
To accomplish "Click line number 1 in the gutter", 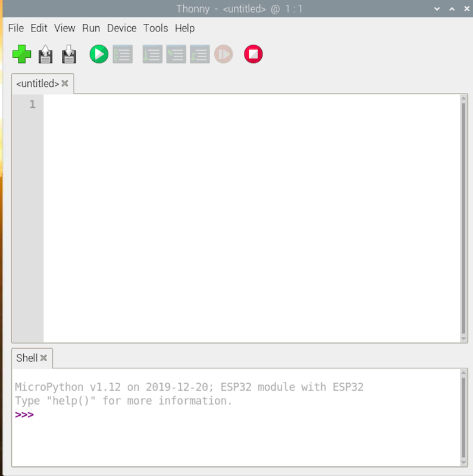I will (x=33, y=105).
